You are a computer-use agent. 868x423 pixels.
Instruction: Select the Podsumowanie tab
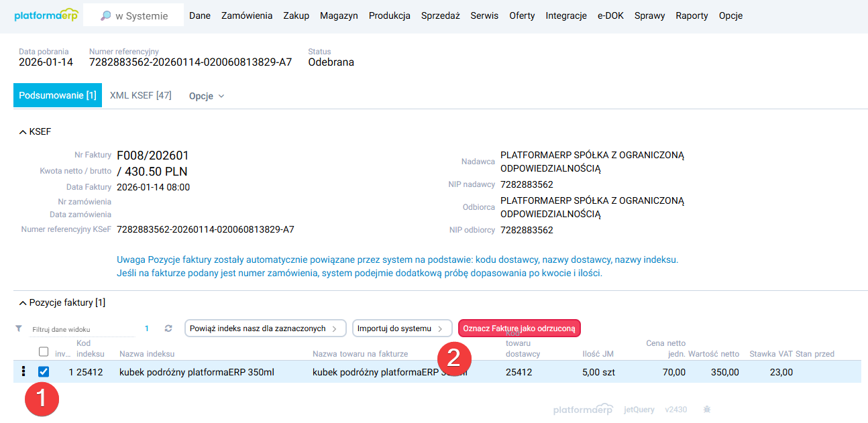[x=57, y=95]
